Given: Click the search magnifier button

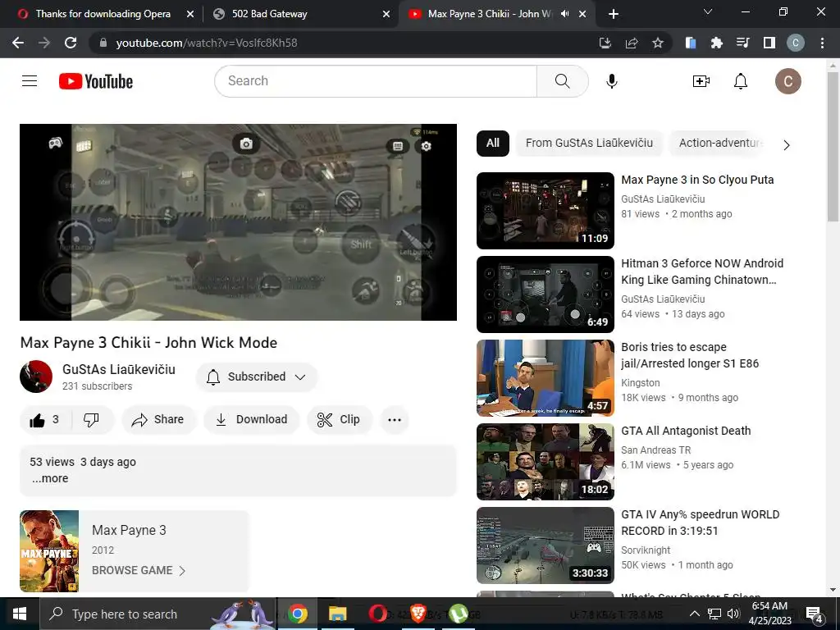Looking at the screenshot, I should tap(562, 81).
